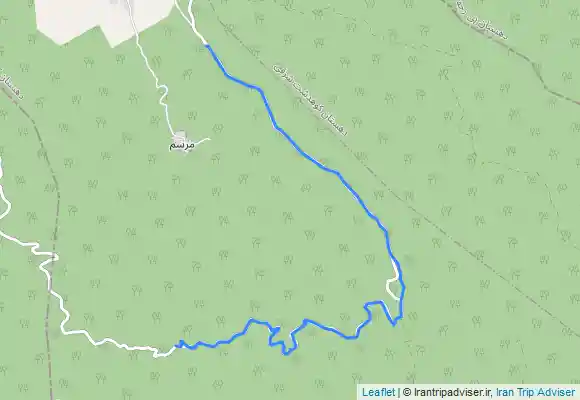Select the district label in the top-right corner

pyautogui.click(x=483, y=19)
